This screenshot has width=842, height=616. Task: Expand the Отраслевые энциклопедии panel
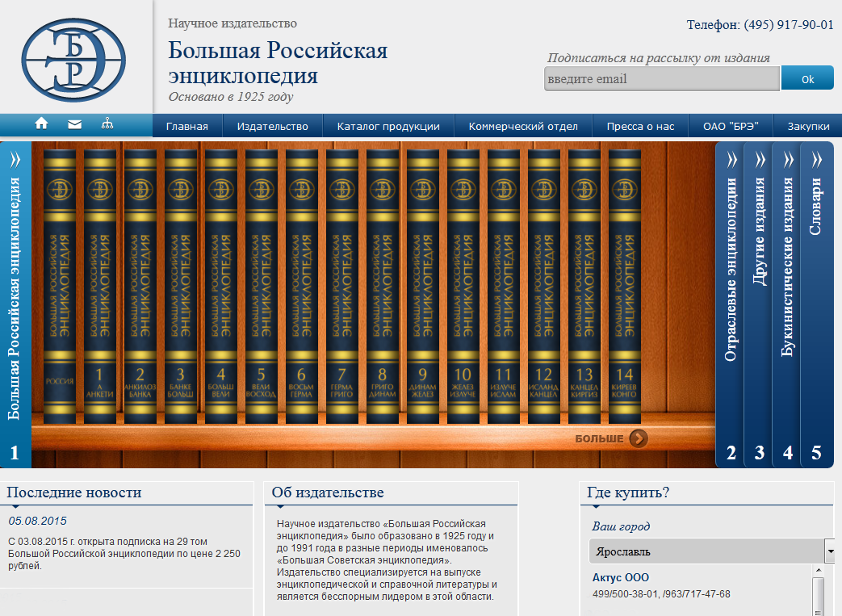click(731, 304)
